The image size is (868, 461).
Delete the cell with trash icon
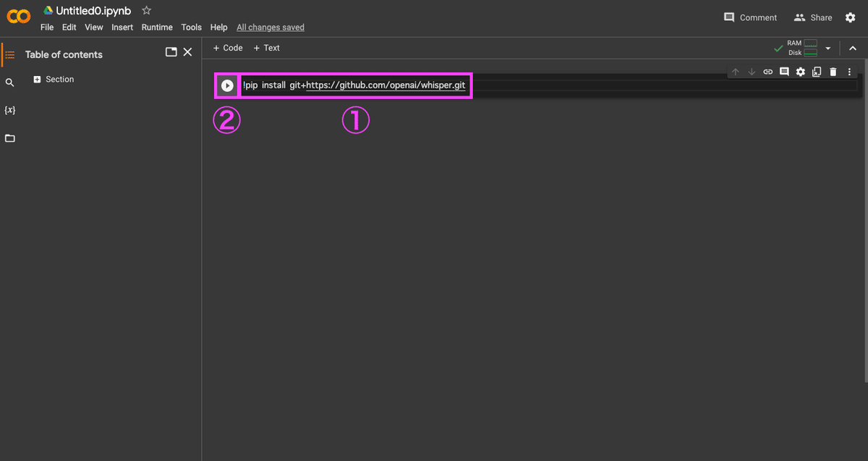[833, 72]
